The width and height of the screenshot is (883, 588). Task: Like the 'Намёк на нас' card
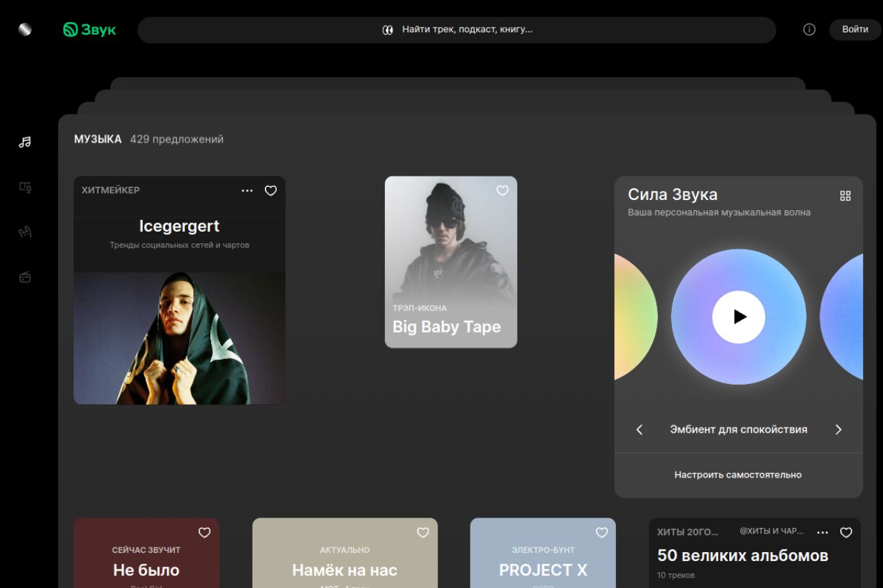point(423,533)
